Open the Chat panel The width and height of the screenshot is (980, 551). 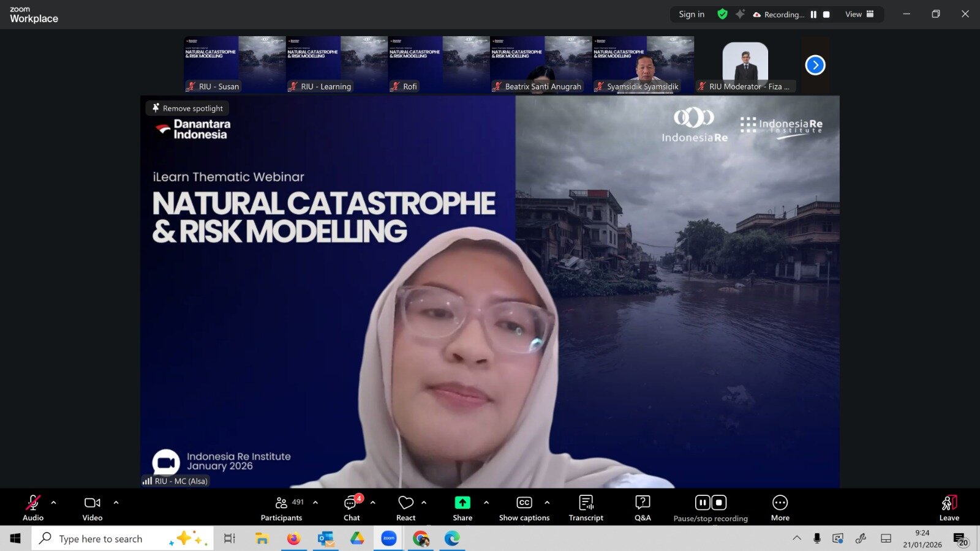click(352, 508)
